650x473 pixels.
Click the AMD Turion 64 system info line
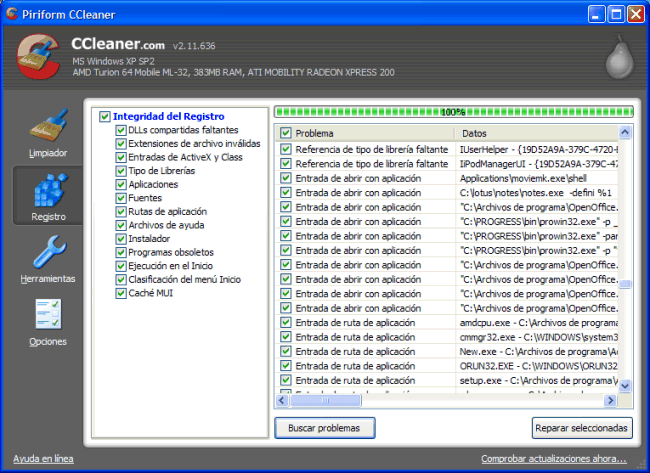tap(233, 73)
